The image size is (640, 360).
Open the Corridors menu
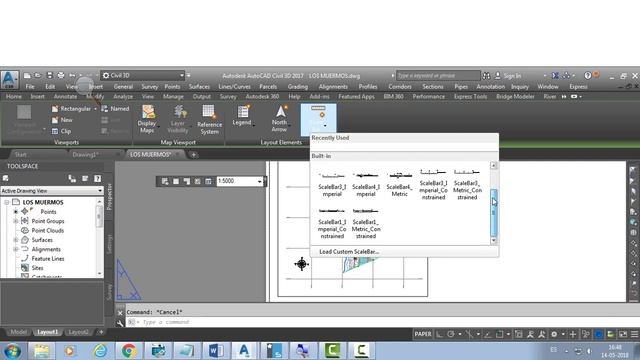(400, 87)
